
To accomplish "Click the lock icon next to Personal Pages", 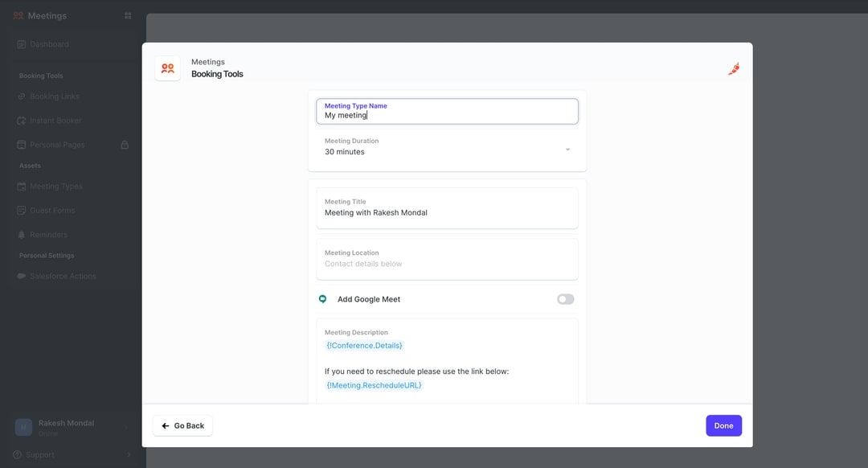I will pos(125,144).
